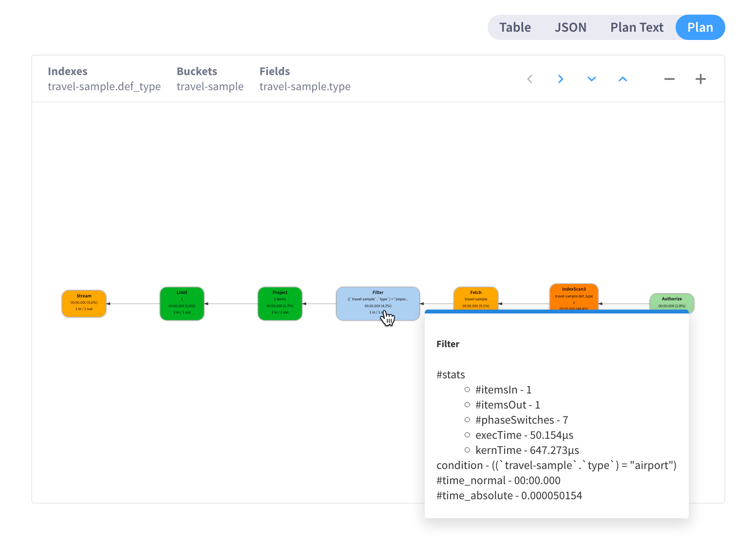Activate the left navigation arrow control
Viewport: 756px width, 548px height.
click(x=529, y=78)
